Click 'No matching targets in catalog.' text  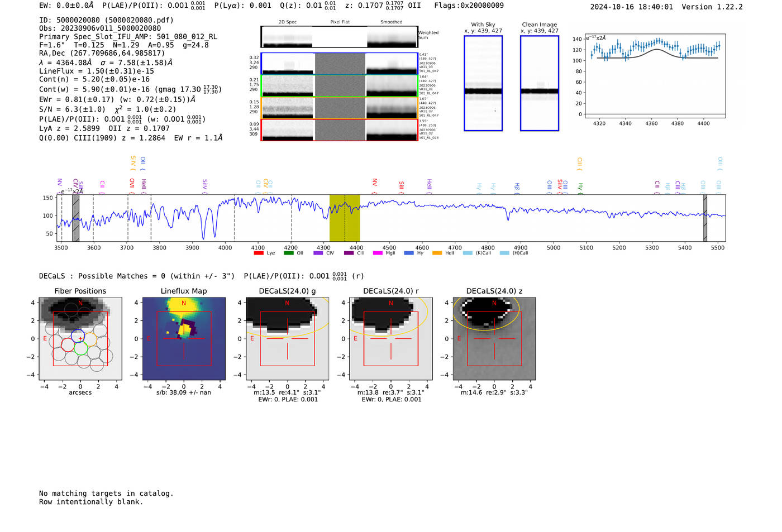pyautogui.click(x=106, y=493)
